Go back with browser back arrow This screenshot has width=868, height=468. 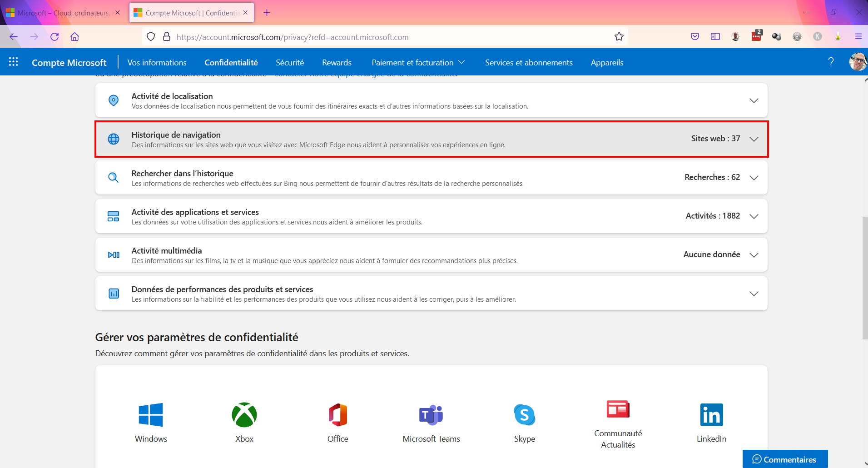pyautogui.click(x=14, y=37)
